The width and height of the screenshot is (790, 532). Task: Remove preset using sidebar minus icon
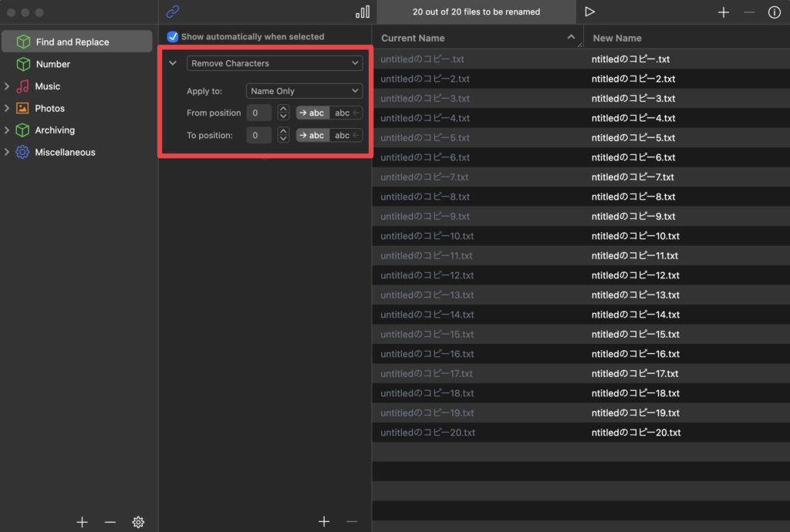pyautogui.click(x=110, y=522)
